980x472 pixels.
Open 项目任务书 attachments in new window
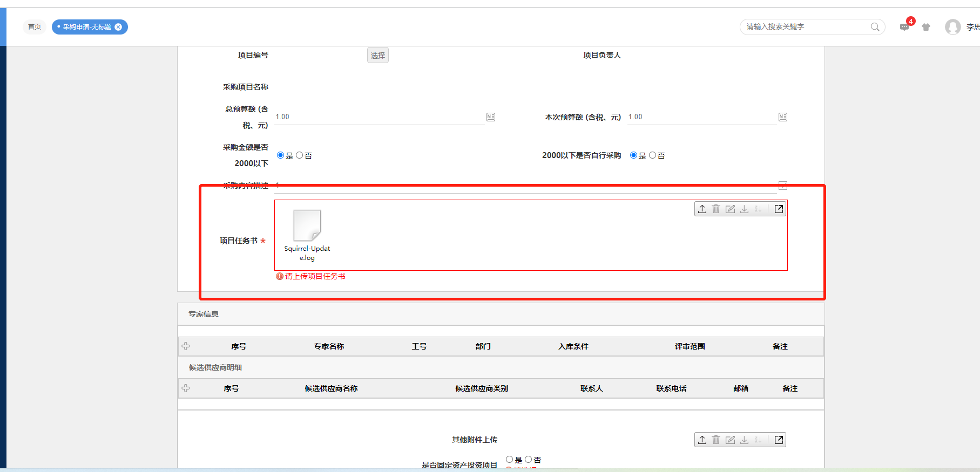pos(779,209)
